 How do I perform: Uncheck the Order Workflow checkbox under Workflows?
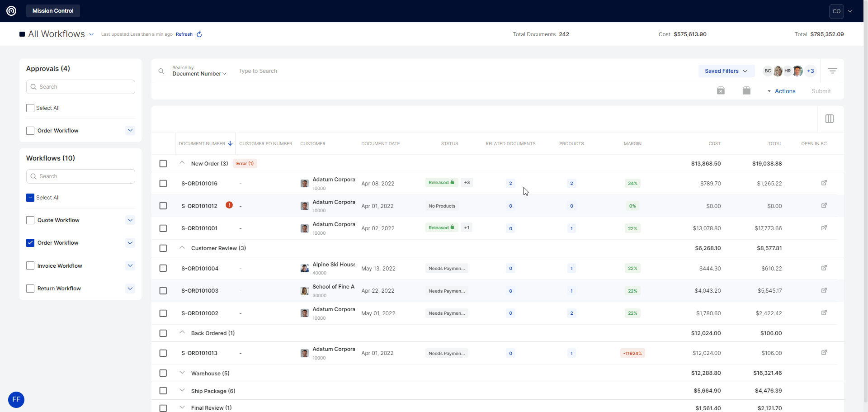tap(30, 243)
